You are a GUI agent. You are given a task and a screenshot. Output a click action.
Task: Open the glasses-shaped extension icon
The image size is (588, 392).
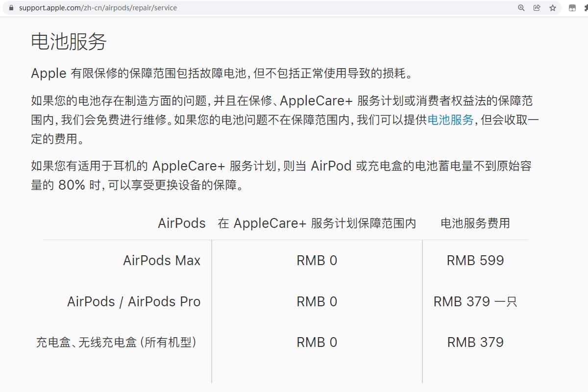pos(572,8)
